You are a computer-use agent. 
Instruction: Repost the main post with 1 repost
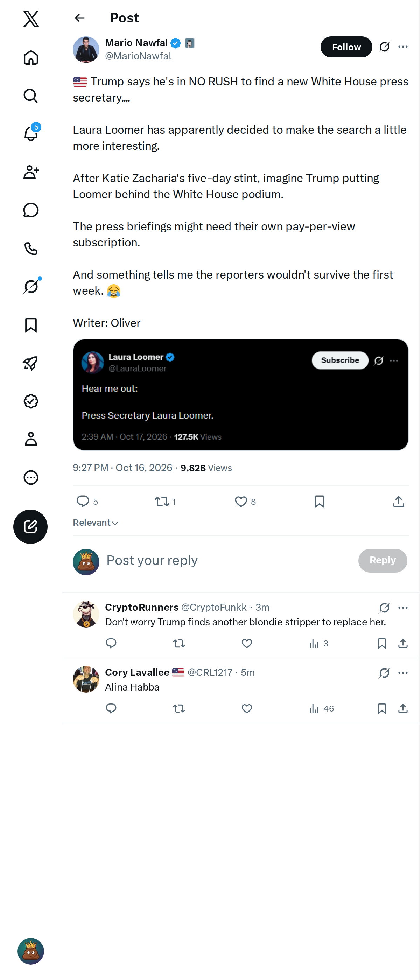click(165, 502)
